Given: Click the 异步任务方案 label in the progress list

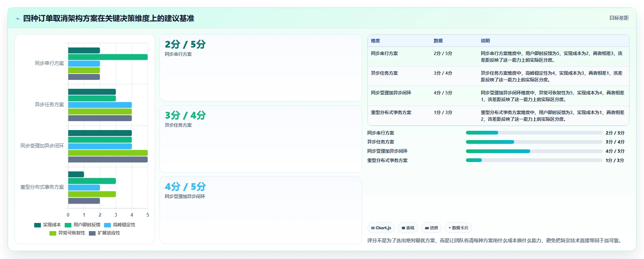Looking at the screenshot, I should pyautogui.click(x=381, y=142).
